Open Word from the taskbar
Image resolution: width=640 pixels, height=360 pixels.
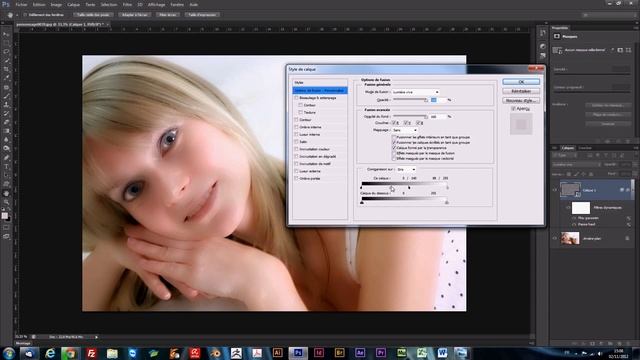[x=442, y=353]
